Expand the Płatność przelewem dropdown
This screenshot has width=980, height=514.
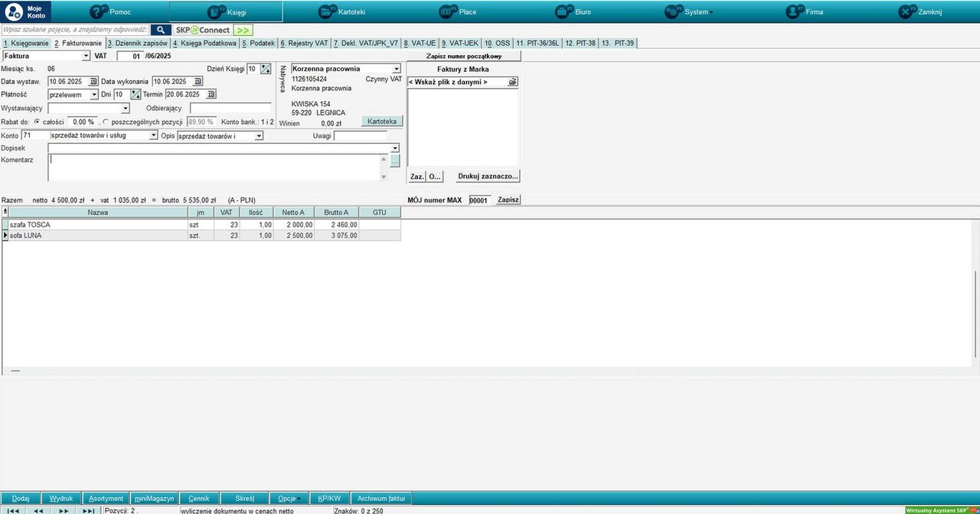[94, 94]
